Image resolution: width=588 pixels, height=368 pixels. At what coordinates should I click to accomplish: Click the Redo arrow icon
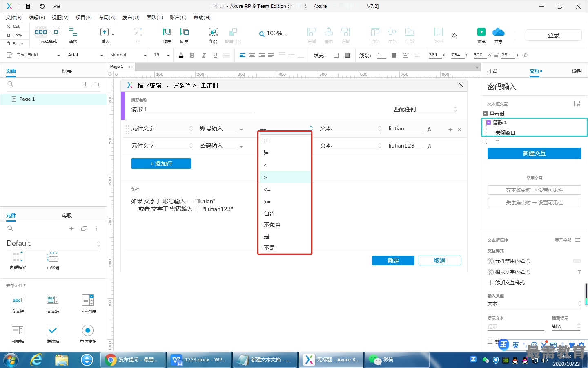[57, 6]
